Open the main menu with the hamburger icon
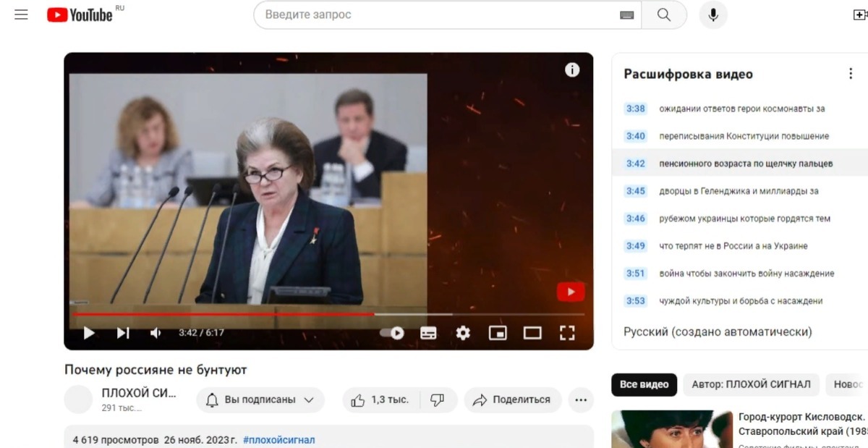The width and height of the screenshot is (868, 448). point(20,14)
